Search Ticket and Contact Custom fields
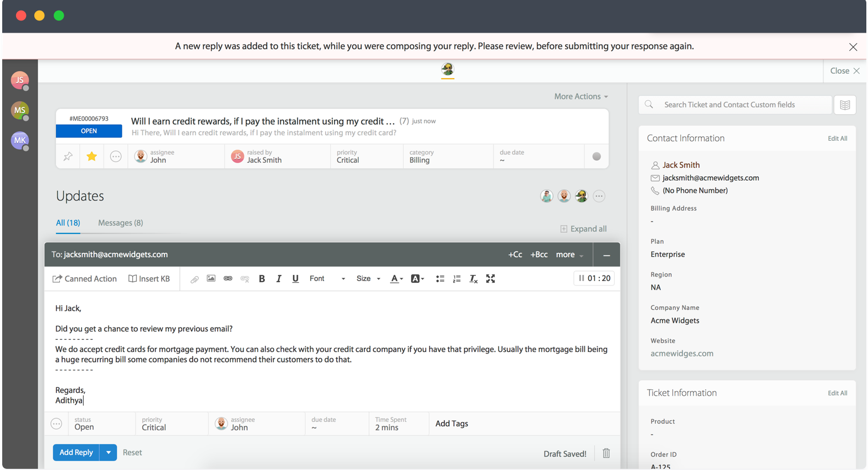The image size is (868, 470). pos(735,105)
